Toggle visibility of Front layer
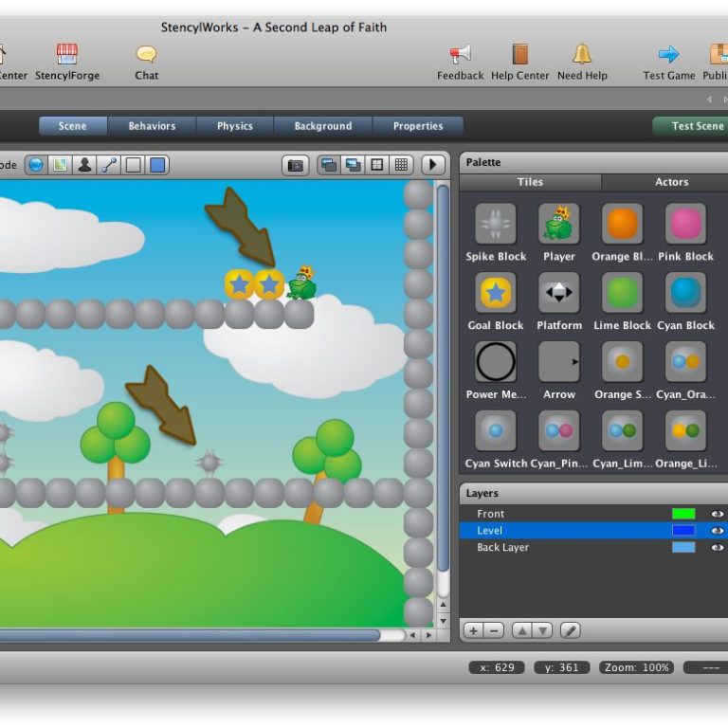 (718, 514)
